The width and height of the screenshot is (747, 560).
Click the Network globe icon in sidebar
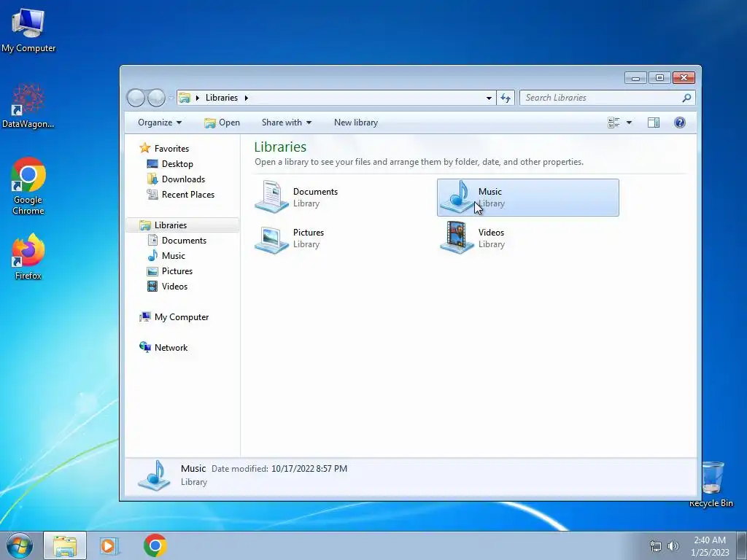pos(145,347)
